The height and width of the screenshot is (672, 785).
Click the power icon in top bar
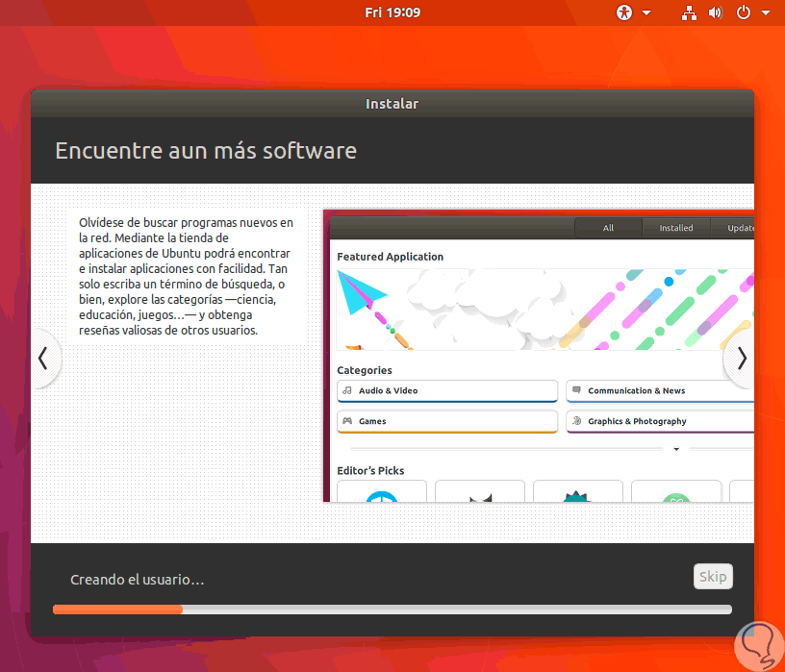pos(744,12)
